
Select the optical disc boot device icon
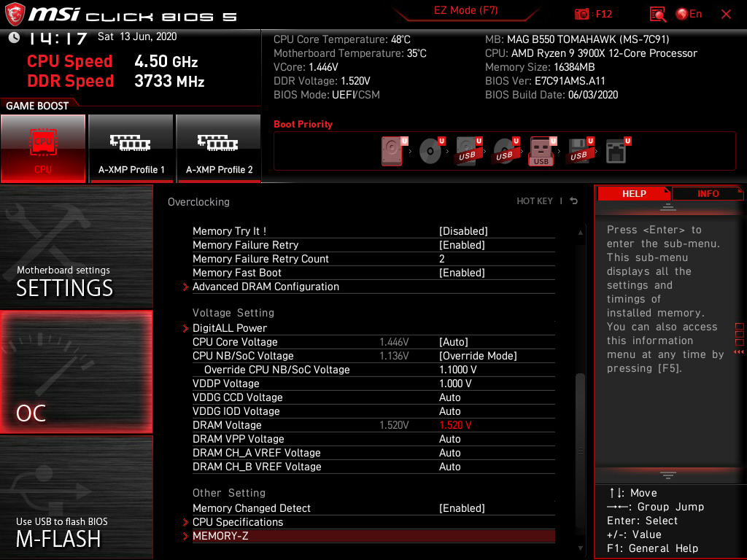click(x=430, y=150)
